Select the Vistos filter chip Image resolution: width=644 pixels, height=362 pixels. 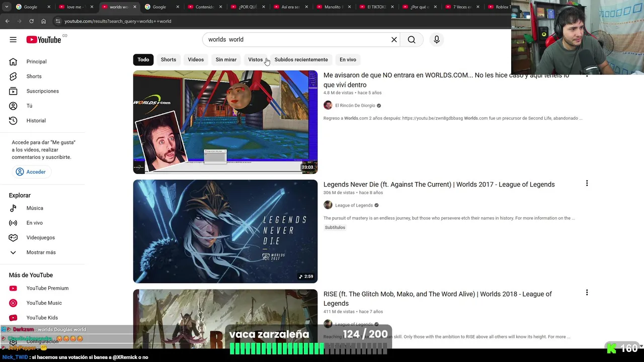256,59
